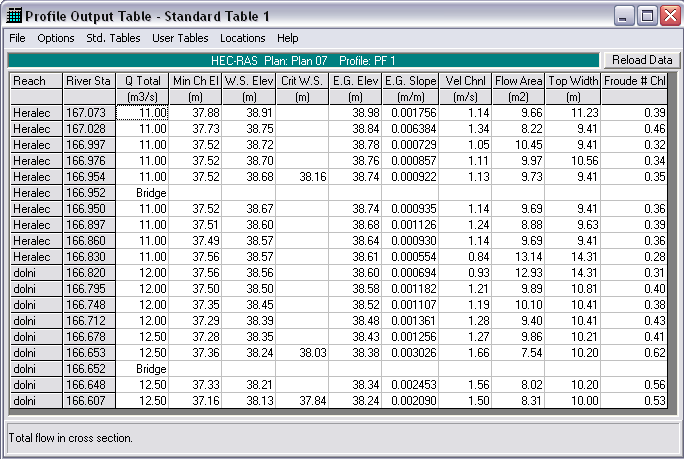Click Flow Area value 10.45

coord(518,145)
